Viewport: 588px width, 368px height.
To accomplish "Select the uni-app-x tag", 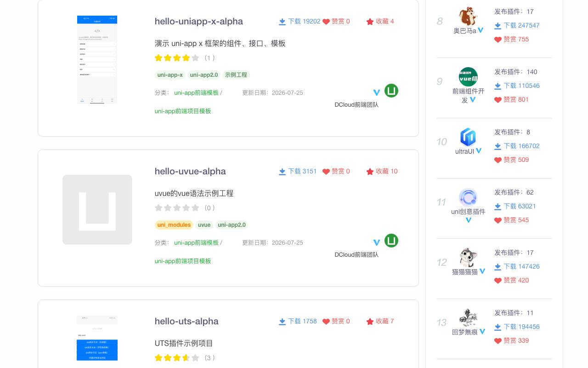I will tap(170, 75).
